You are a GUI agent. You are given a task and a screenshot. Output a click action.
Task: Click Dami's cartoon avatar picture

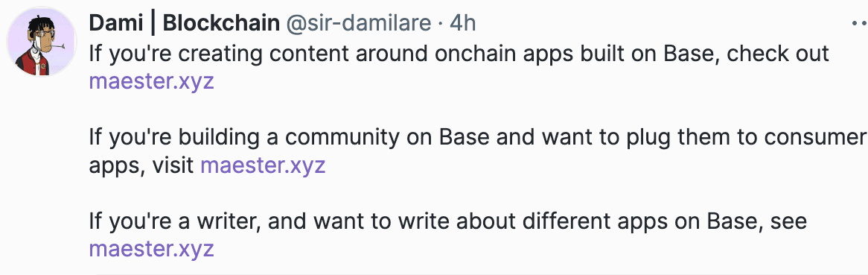coord(41,42)
